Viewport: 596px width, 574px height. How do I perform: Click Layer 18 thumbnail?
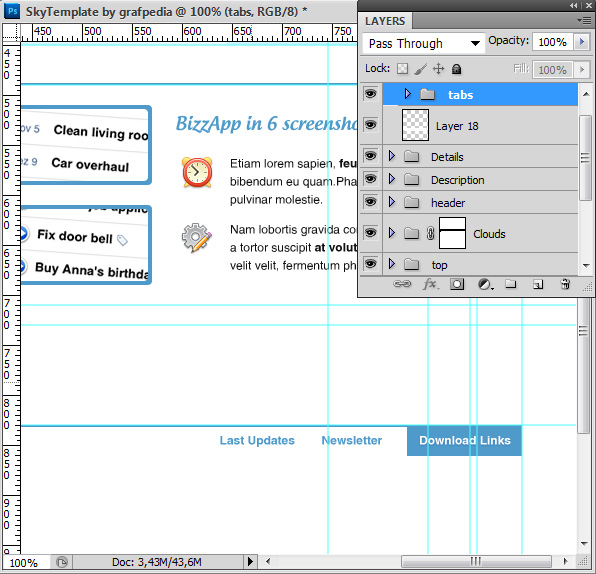pos(415,125)
